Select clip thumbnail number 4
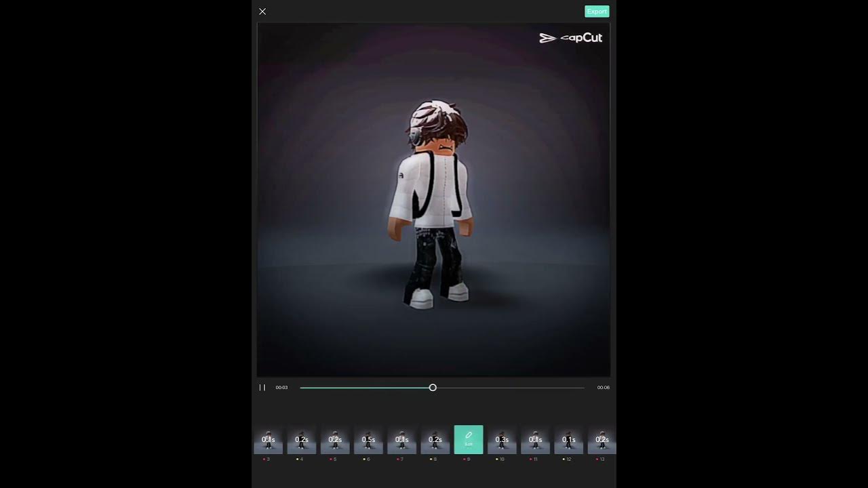The width and height of the screenshot is (868, 488). click(x=301, y=440)
